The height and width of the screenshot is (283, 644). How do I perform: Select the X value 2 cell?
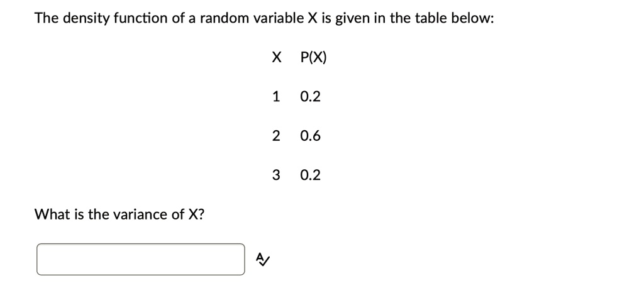click(x=275, y=136)
